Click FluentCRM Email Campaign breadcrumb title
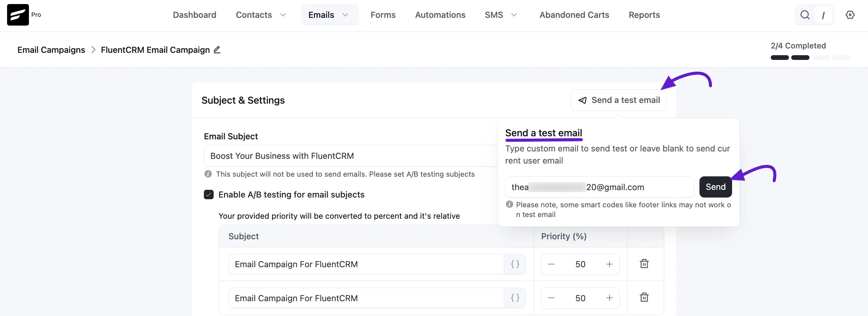The height and width of the screenshot is (316, 868). point(155,50)
